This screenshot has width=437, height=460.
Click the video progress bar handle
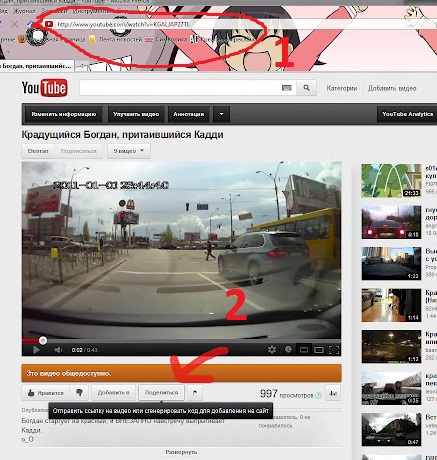click(43, 341)
